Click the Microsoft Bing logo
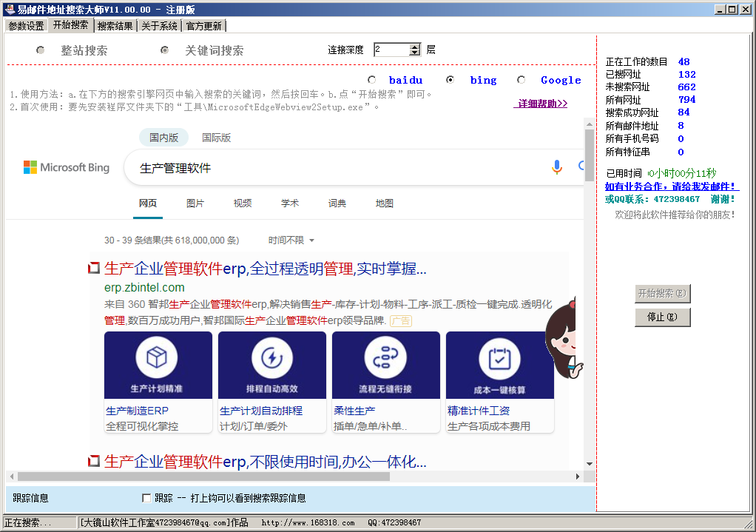Viewport: 756px width, 532px height. pyautogui.click(x=67, y=168)
